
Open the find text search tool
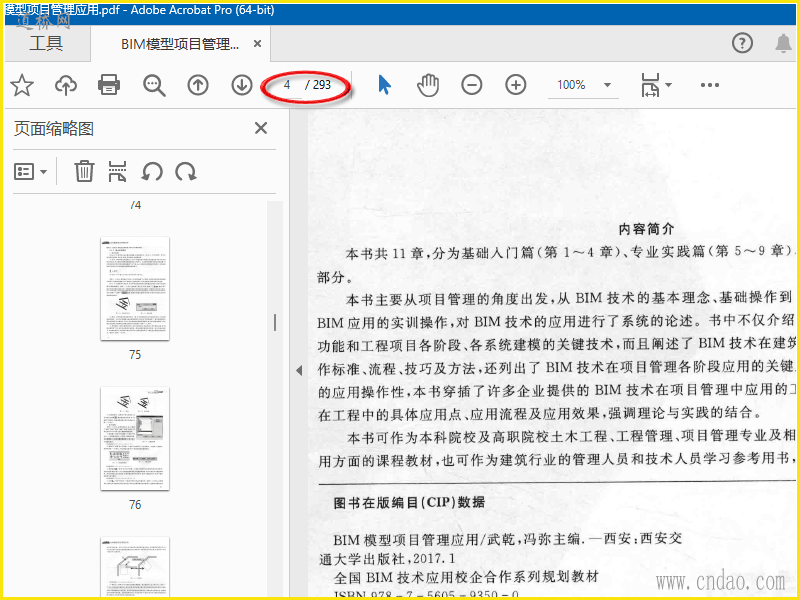tap(154, 85)
